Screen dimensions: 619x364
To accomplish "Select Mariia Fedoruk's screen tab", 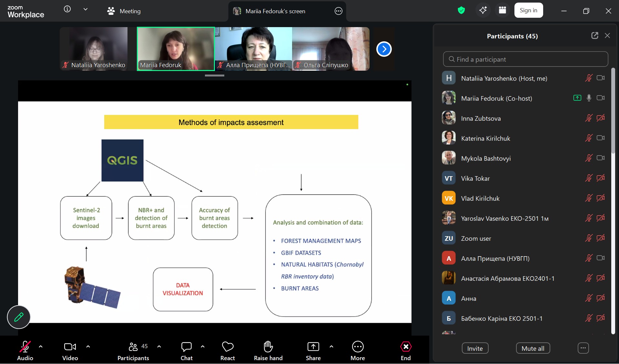I will 275,11.
